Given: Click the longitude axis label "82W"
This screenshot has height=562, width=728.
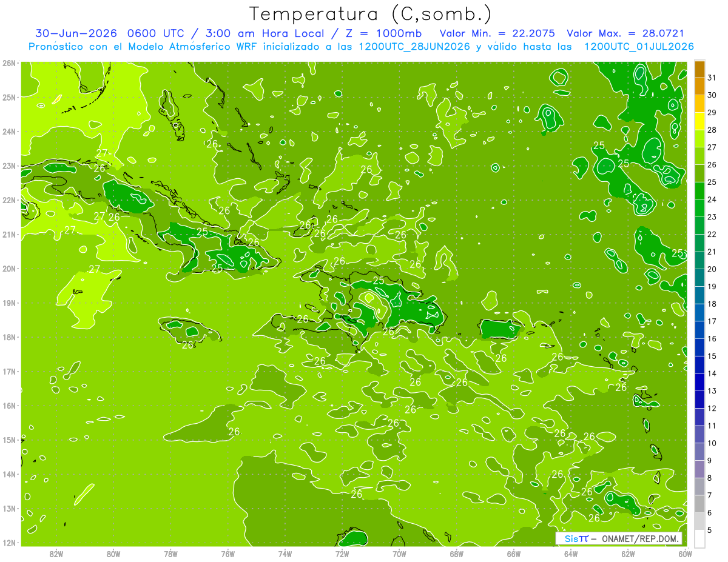Looking at the screenshot, I should 56,553.
